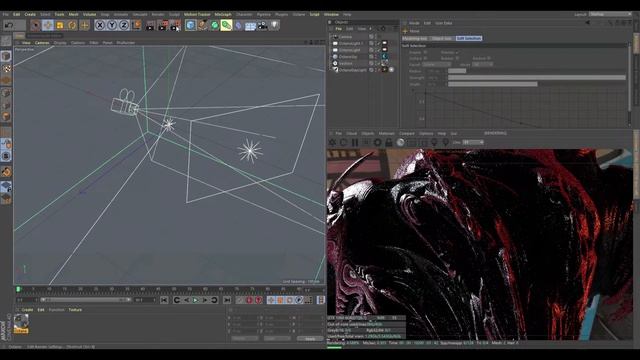The image size is (640, 360).
Task: Toggle the Surface checkbox
Action: (x=425, y=59)
